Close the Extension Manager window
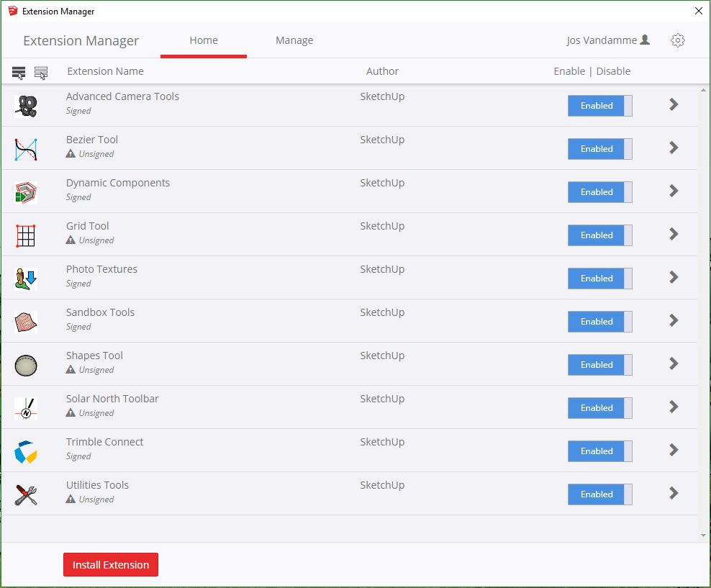 click(698, 11)
